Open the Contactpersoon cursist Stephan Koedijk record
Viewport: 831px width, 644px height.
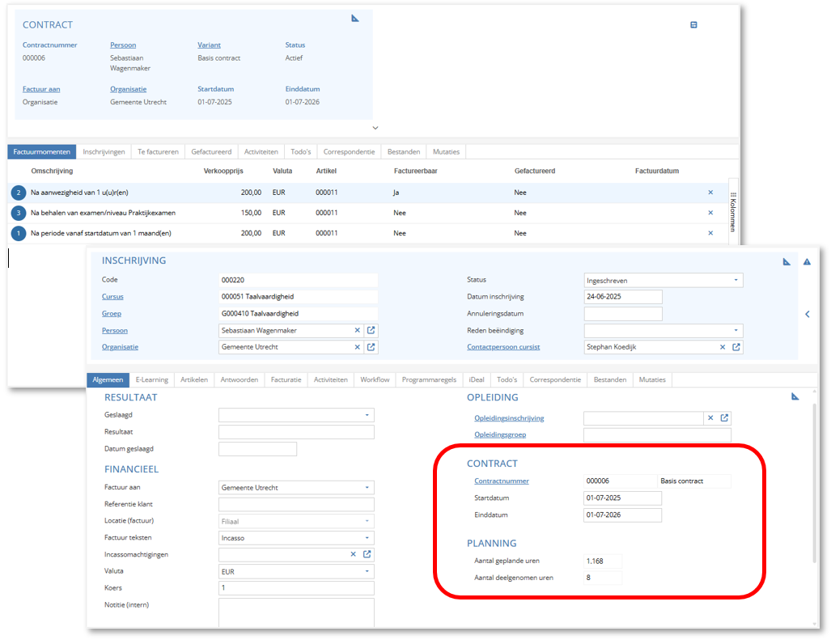(x=736, y=347)
